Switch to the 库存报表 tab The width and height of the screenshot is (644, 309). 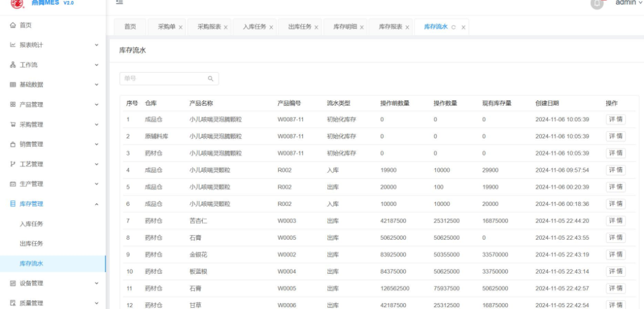click(x=391, y=27)
